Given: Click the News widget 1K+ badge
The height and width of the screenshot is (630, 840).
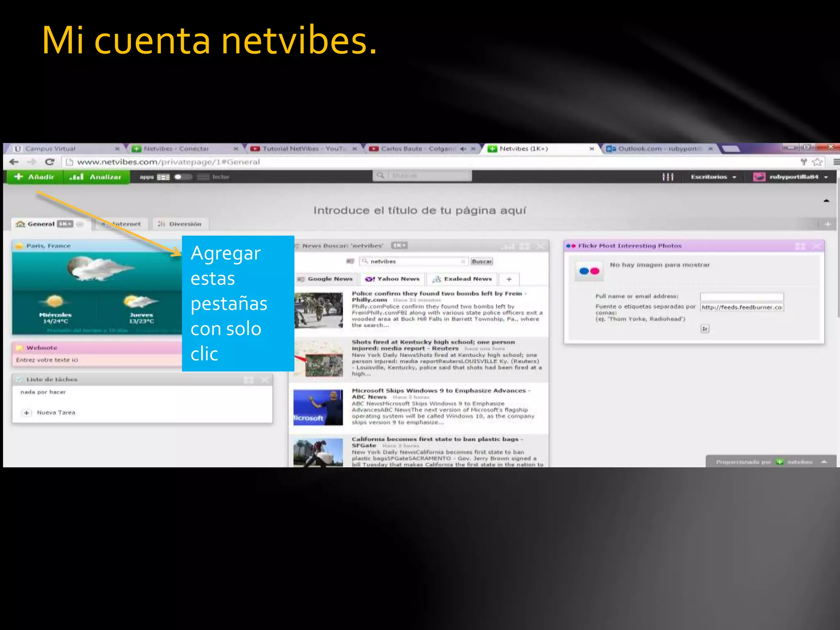Looking at the screenshot, I should [399, 245].
